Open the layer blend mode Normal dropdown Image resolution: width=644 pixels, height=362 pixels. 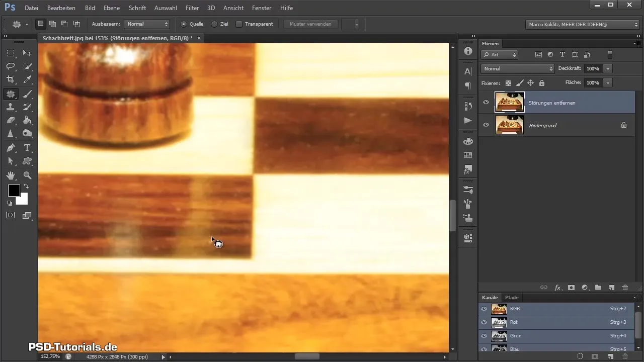(x=517, y=68)
